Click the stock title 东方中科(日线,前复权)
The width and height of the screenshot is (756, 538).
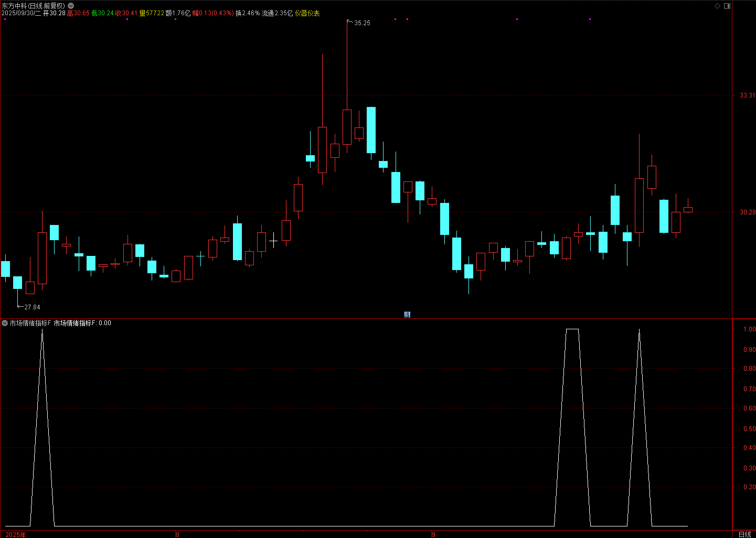pyautogui.click(x=33, y=6)
